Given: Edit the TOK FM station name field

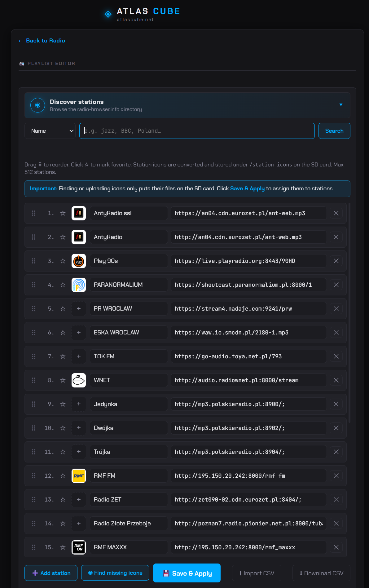Looking at the screenshot, I should click(x=129, y=356).
